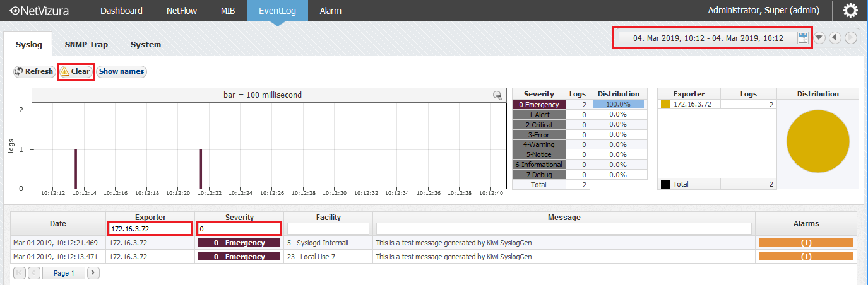This screenshot has width=868, height=285.
Task: Open alarm (1) for Syslogd-Internall row
Action: point(806,242)
